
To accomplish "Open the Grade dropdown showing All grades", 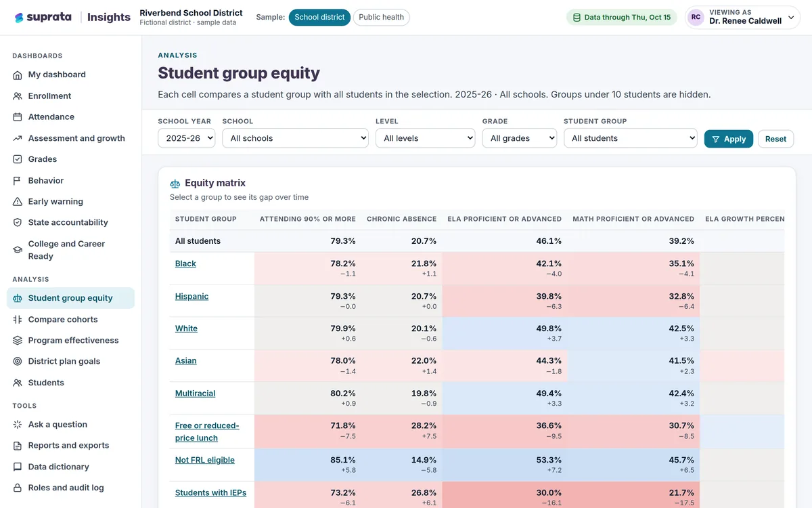I will 519,138.
